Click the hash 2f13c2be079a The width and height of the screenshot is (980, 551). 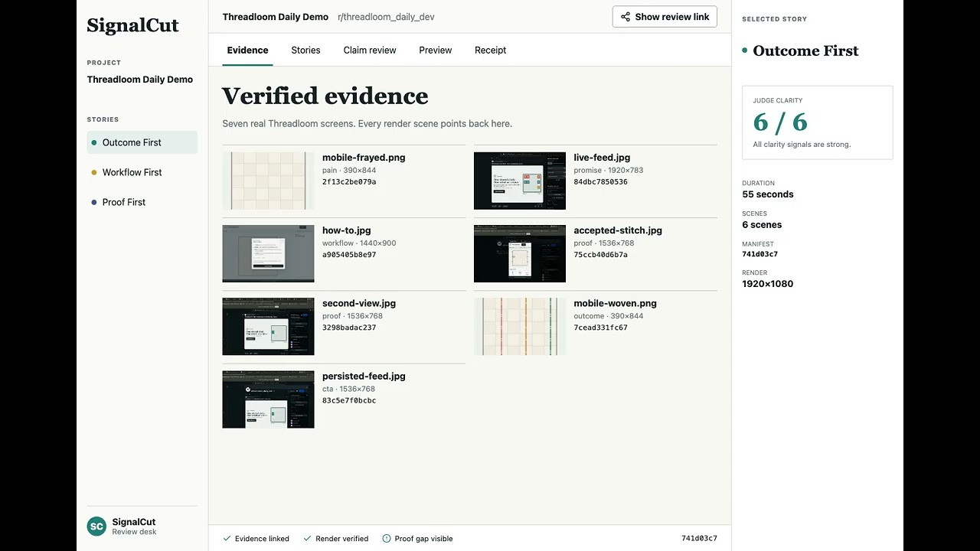349,182
